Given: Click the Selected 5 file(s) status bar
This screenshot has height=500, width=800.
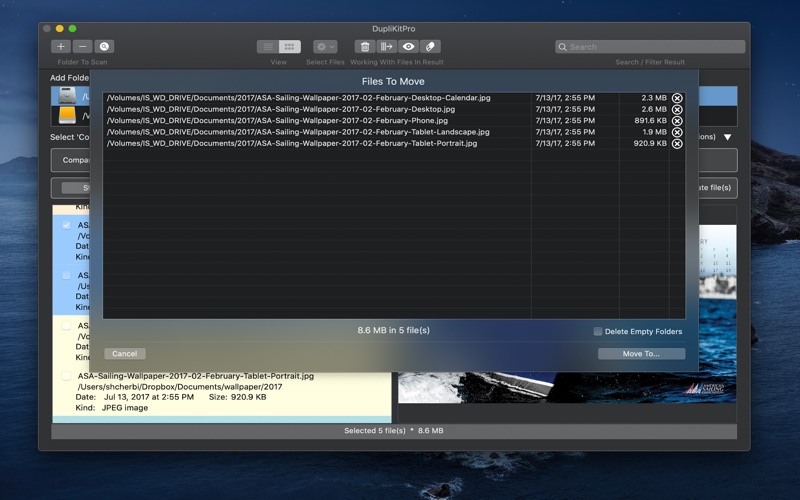Looking at the screenshot, I should click(x=394, y=431).
